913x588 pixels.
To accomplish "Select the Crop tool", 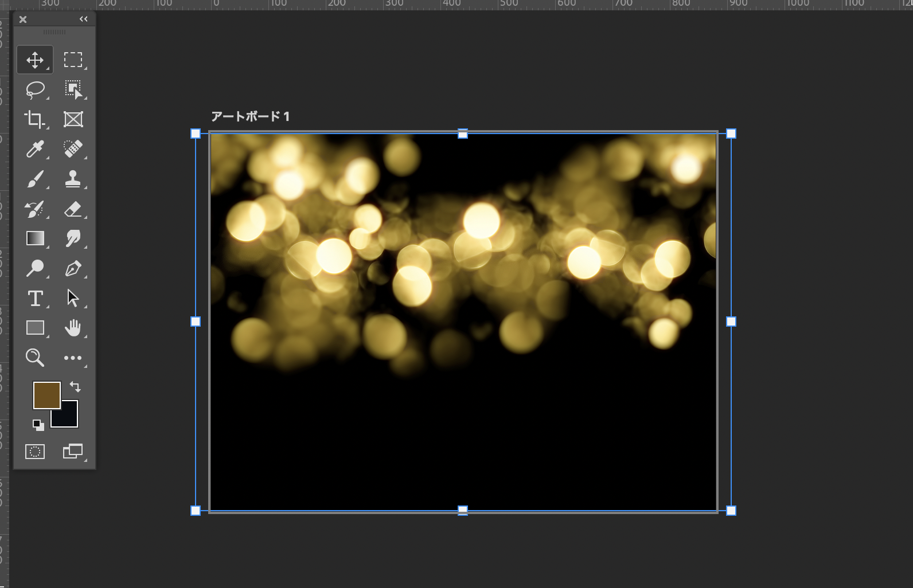I will (35, 119).
